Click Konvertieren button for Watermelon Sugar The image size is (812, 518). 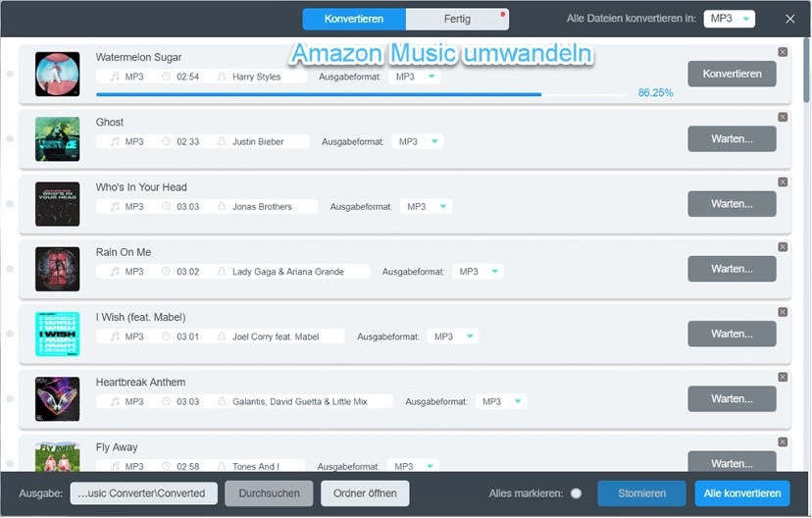tap(732, 75)
